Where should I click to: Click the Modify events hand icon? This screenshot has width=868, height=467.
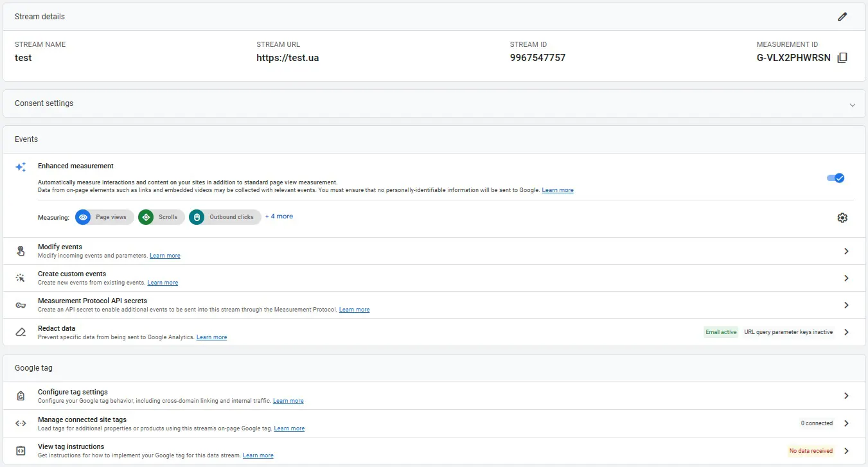21,251
